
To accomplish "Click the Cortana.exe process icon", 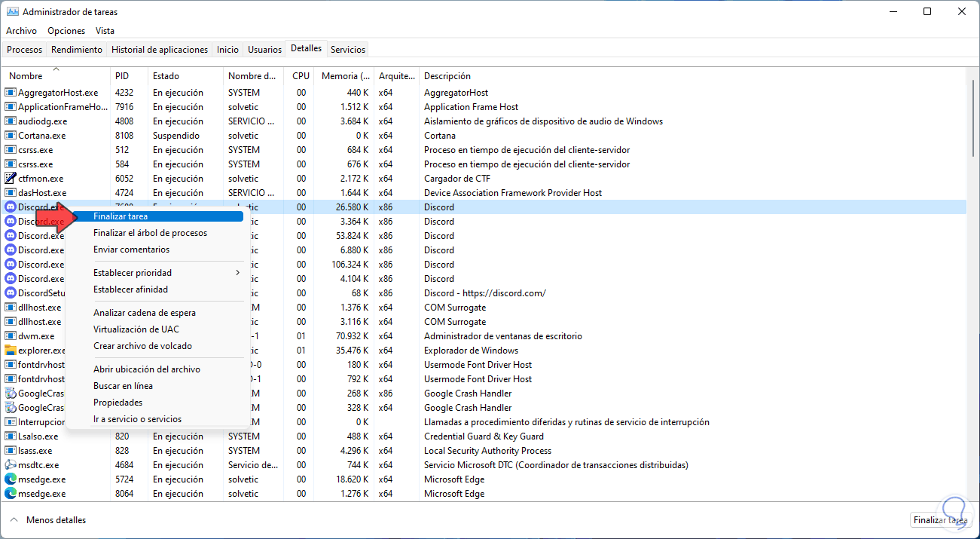I will pyautogui.click(x=11, y=136).
